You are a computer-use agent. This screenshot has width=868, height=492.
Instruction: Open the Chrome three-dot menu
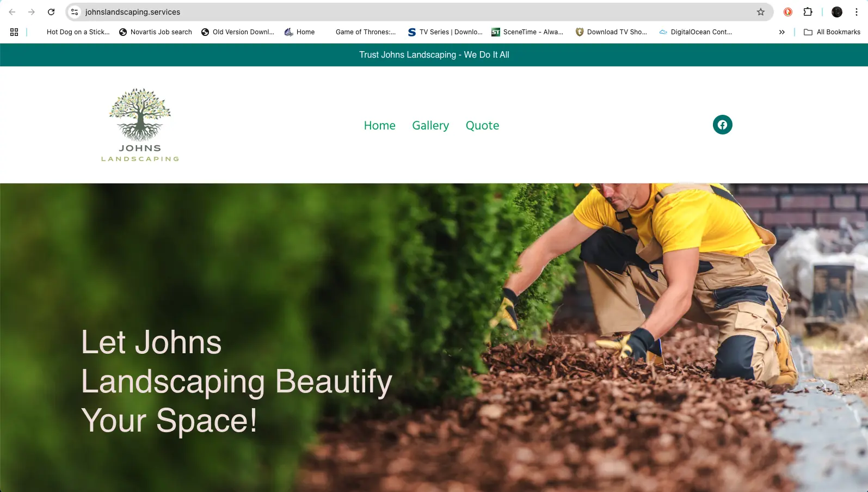coord(857,12)
